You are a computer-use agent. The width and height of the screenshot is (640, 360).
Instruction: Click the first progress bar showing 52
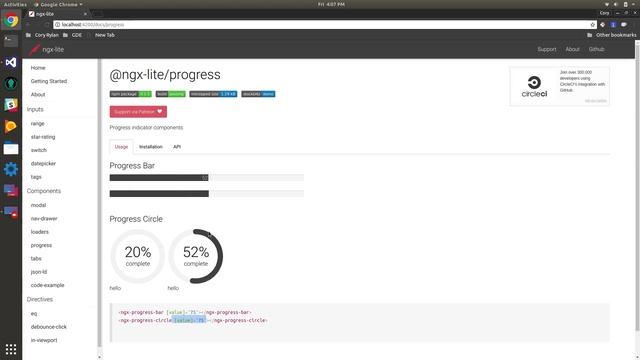(x=207, y=178)
